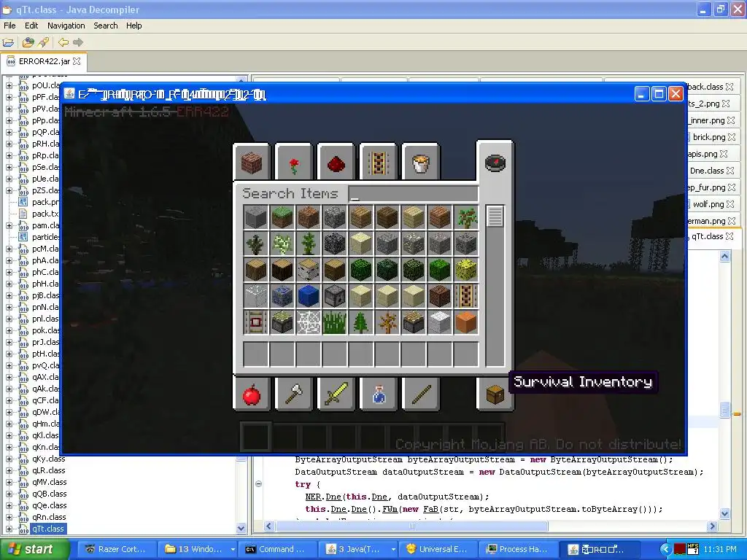The image size is (747, 560).
Task: Click the code editor horizontal scrollbar
Action: (411, 526)
